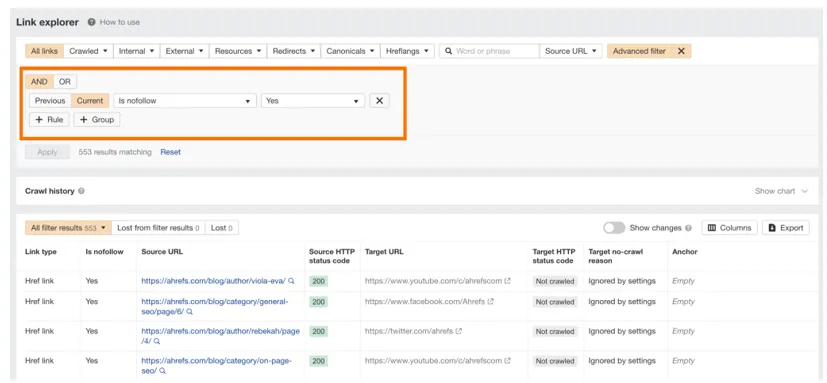This screenshot has width=827, height=383.
Task: Open target URL twitter.com/ahrefs
Action: click(x=409, y=331)
